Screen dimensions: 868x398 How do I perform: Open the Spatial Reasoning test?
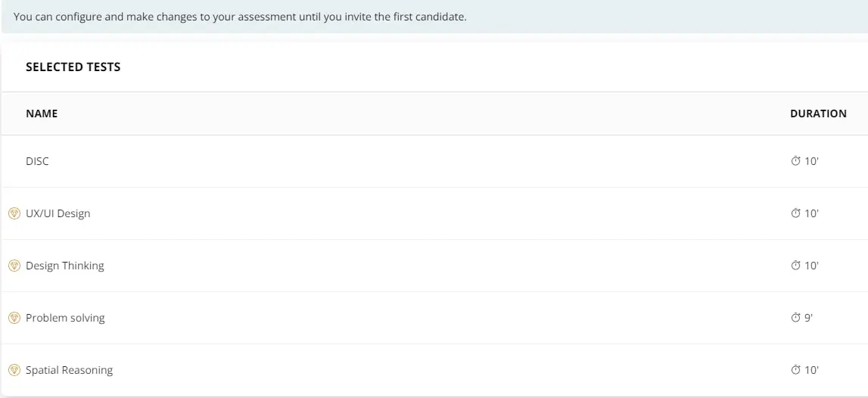pos(69,370)
